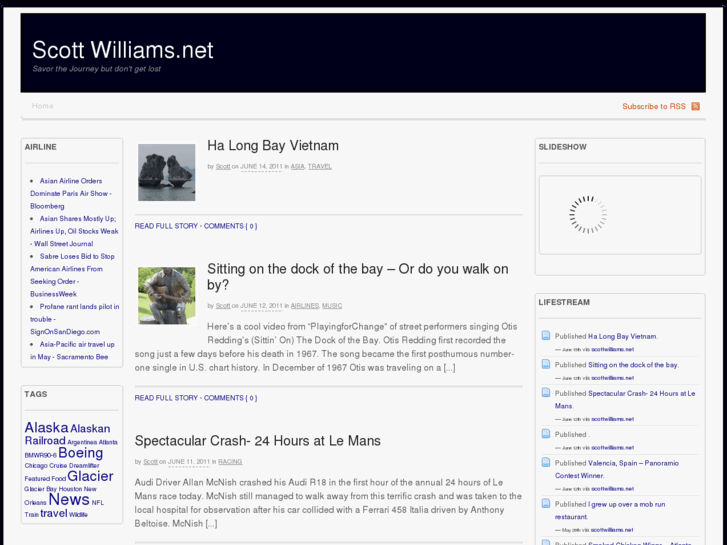Click the Food tag
727x545 pixels.
[x=58, y=479]
